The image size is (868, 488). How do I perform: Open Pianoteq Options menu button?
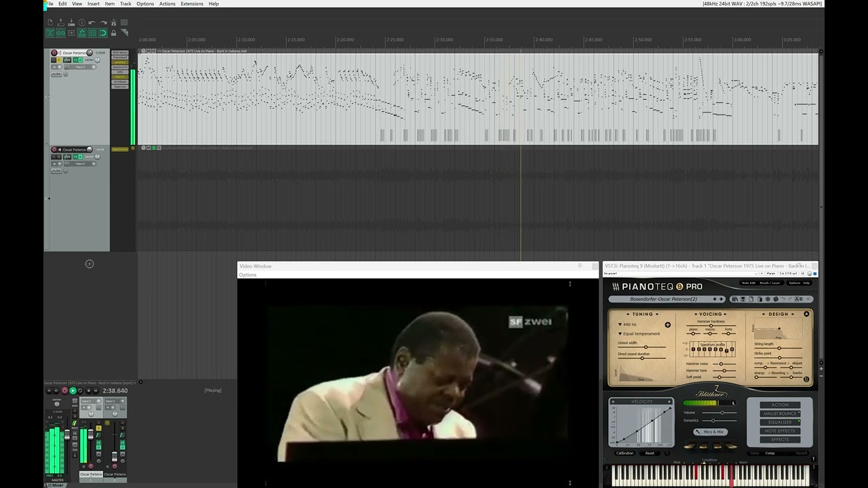pyautogui.click(x=794, y=283)
